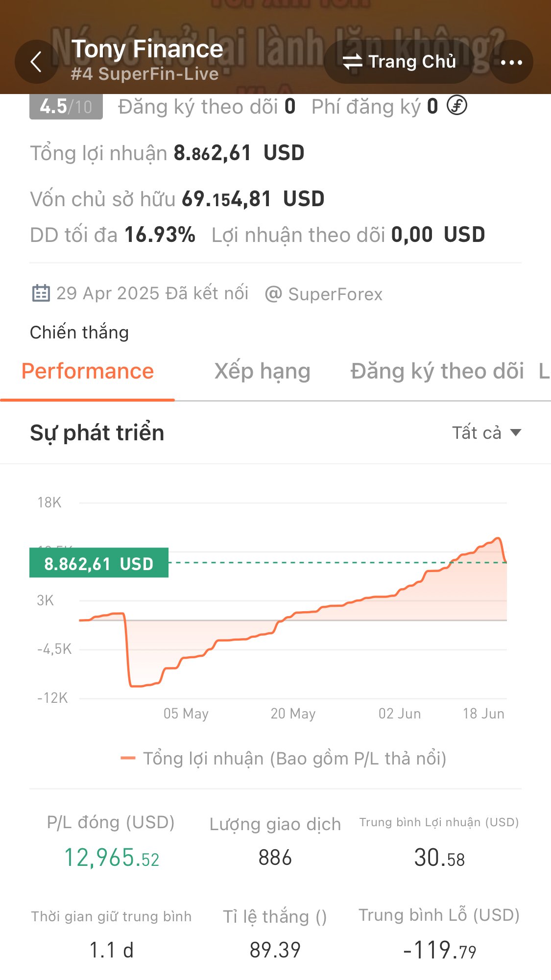
Task: Tap the chart peak near 18 Jun
Action: (498, 539)
